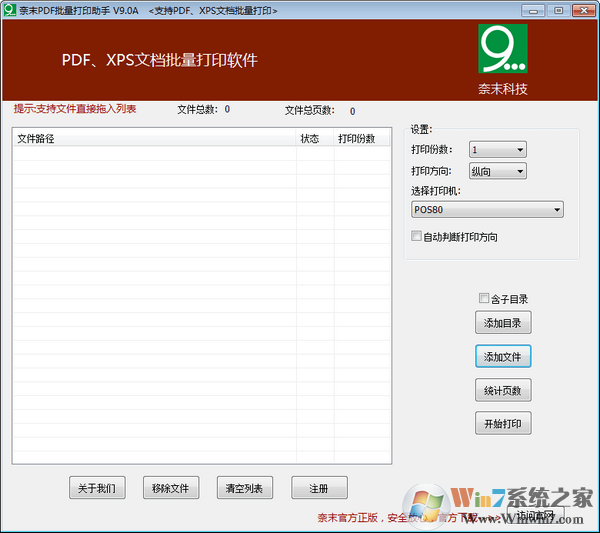This screenshot has height=533, width=600.
Task: Click the green 9 company logo
Action: pyautogui.click(x=503, y=49)
